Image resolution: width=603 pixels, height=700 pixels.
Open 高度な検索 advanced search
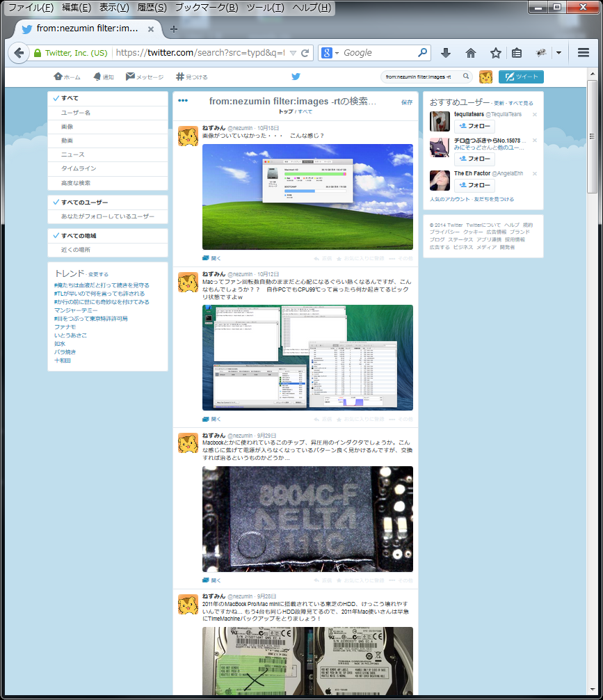click(x=108, y=183)
